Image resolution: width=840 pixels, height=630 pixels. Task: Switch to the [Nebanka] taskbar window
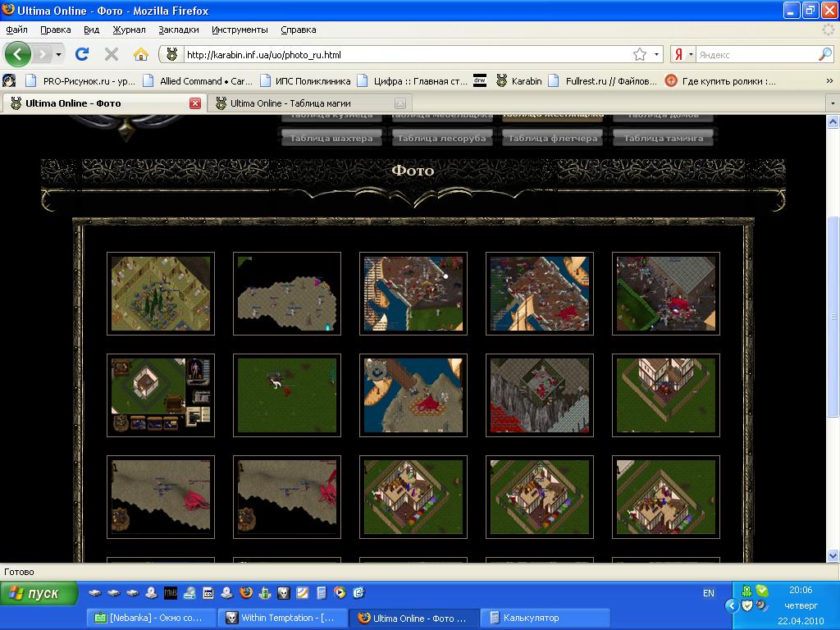pyautogui.click(x=152, y=618)
